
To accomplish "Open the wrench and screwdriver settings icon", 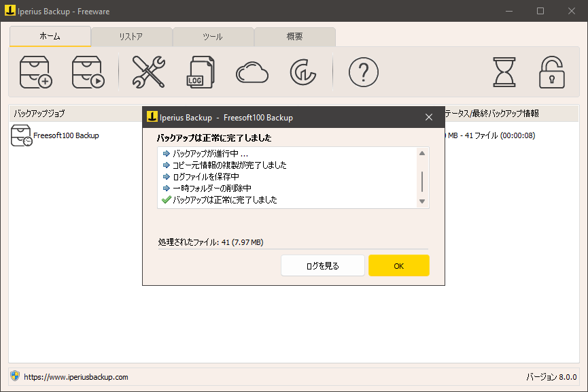I will coord(148,72).
